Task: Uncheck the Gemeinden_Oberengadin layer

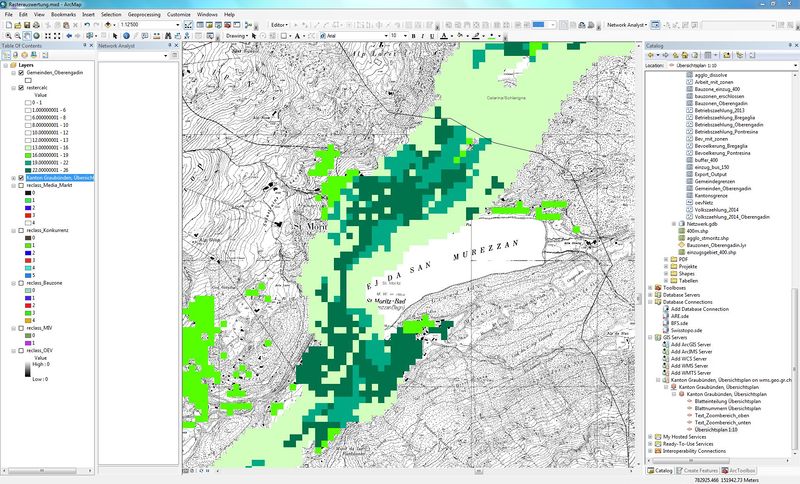Action: [x=22, y=73]
